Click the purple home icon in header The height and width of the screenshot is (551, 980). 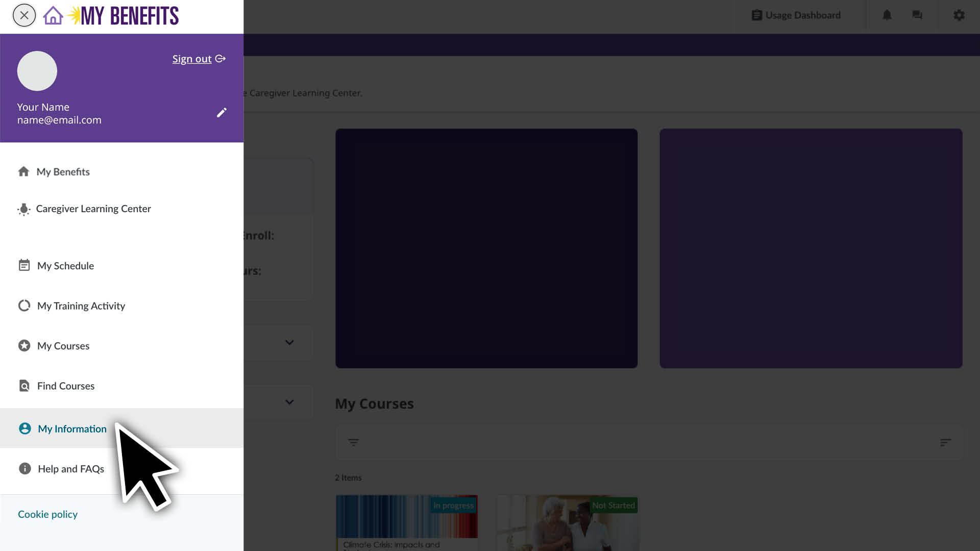point(53,15)
